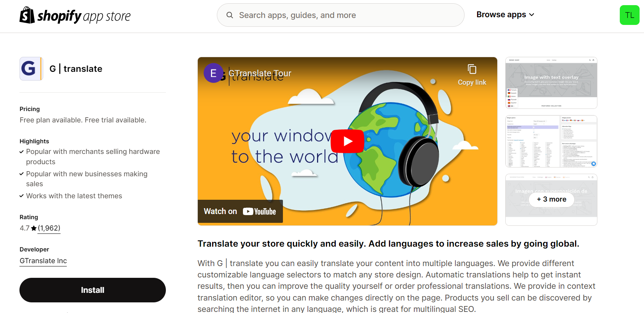Click 'Free plan available' pricing text

click(x=83, y=120)
